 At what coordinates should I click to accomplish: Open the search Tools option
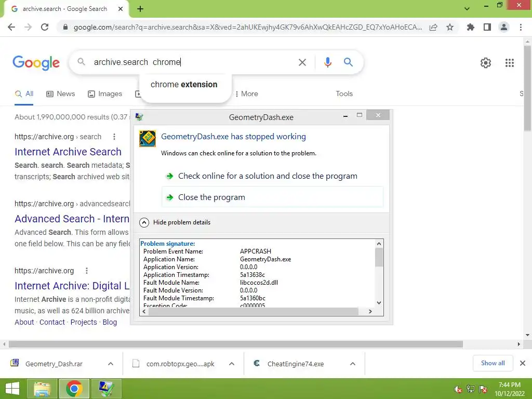tap(344, 94)
